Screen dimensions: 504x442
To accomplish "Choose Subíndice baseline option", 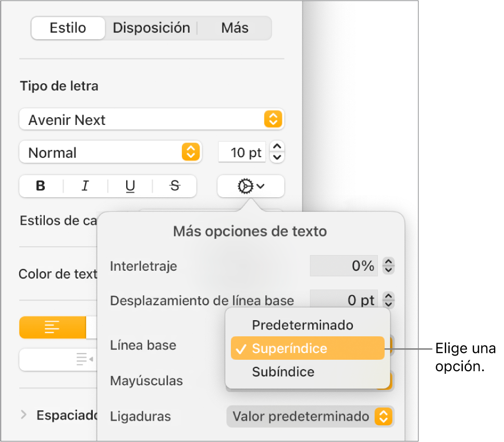I will 283,372.
